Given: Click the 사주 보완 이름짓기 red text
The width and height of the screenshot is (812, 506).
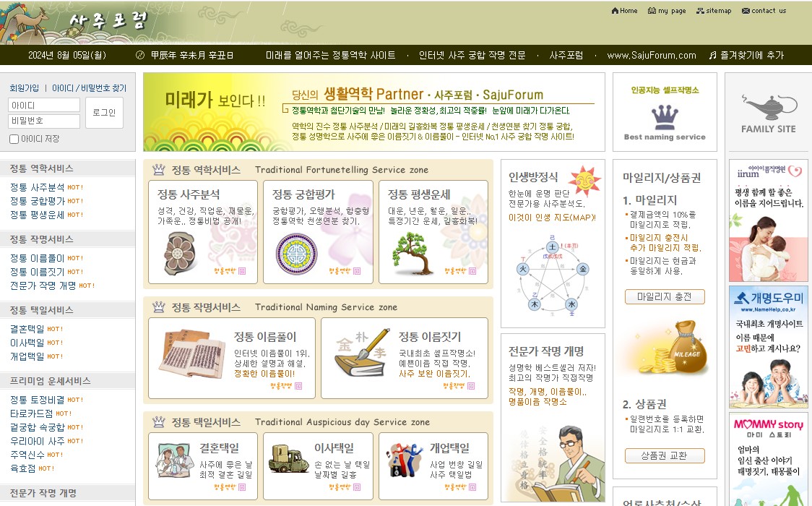Looking at the screenshot, I should click(434, 374).
